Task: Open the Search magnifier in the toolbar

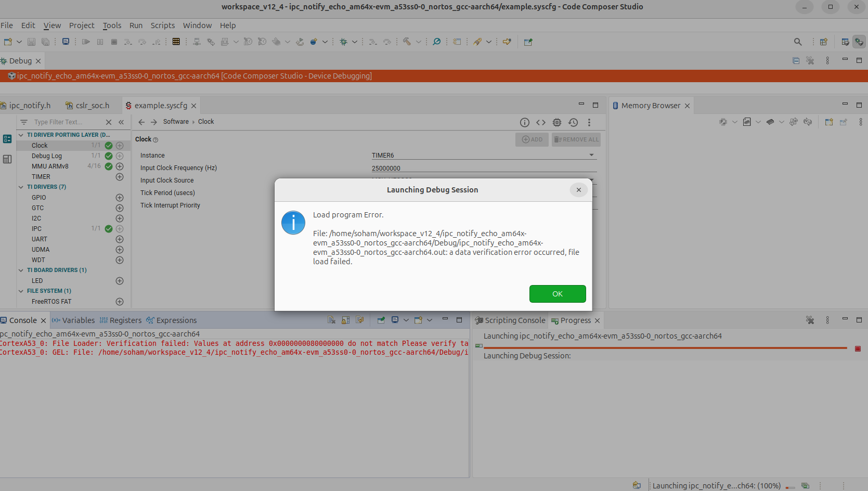Action: pyautogui.click(x=798, y=42)
